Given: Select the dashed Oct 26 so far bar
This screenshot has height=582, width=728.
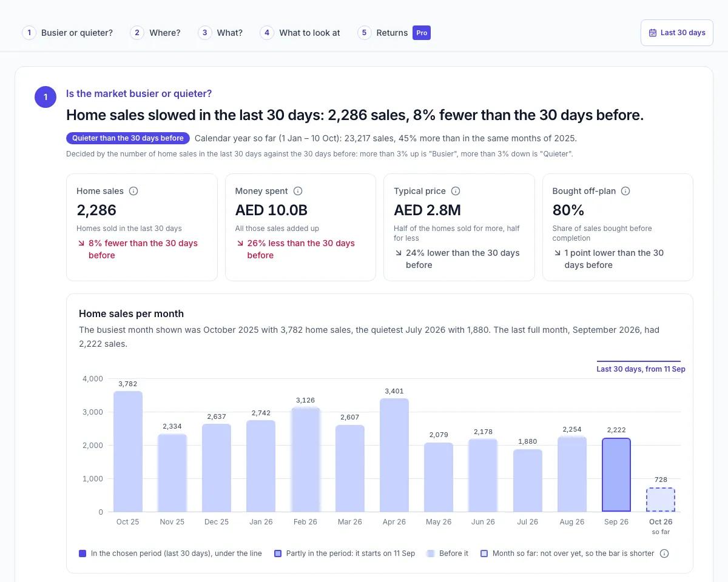Looking at the screenshot, I should tap(661, 500).
